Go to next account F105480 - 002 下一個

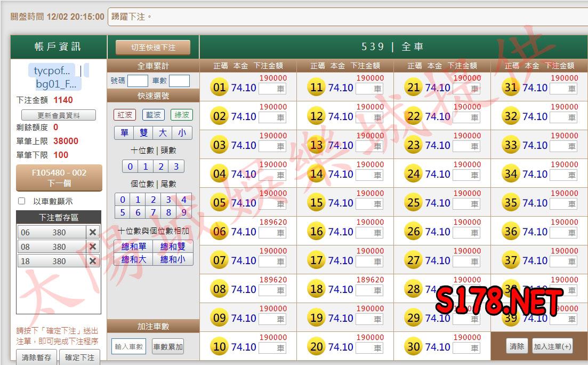coord(59,178)
